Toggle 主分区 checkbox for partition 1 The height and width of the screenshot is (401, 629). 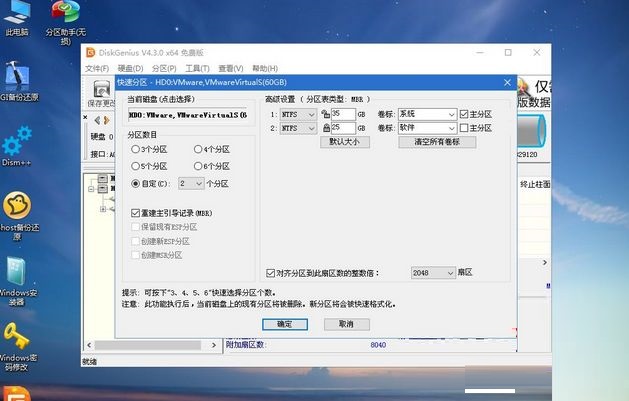pyautogui.click(x=464, y=114)
